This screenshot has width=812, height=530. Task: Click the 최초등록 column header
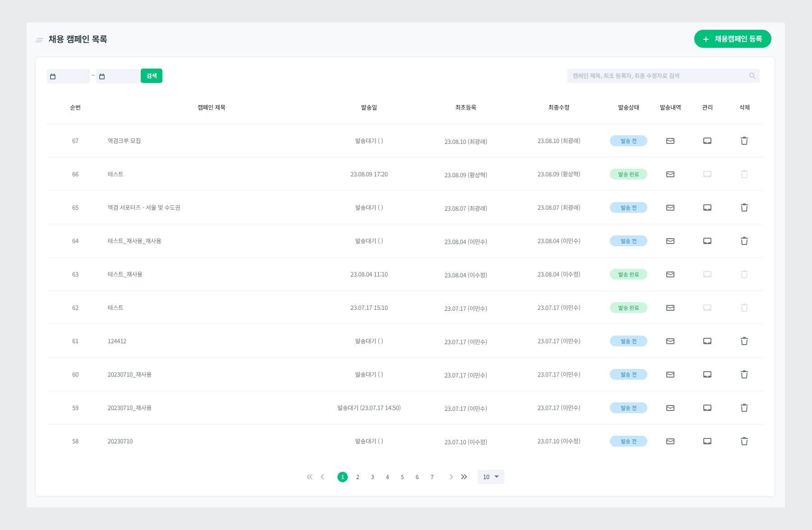[x=466, y=107]
